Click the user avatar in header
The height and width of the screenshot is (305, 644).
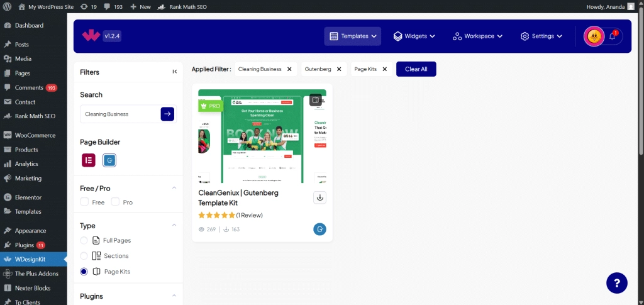tap(594, 36)
